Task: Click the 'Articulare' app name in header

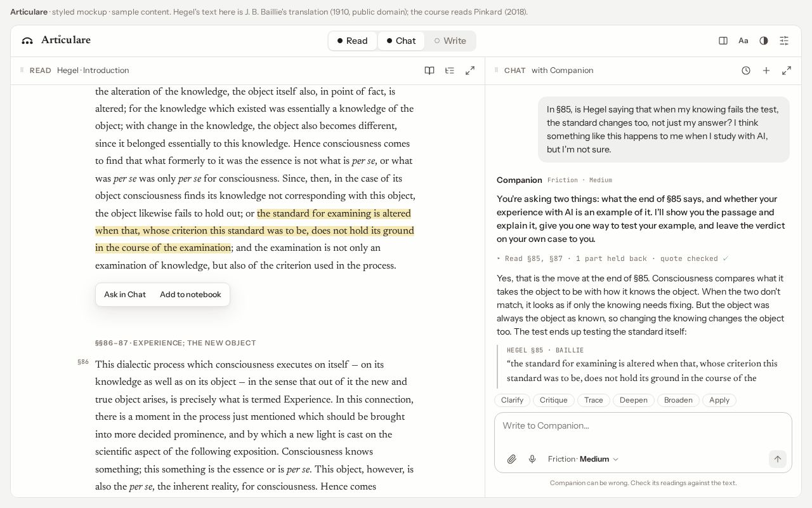Action: tap(66, 40)
